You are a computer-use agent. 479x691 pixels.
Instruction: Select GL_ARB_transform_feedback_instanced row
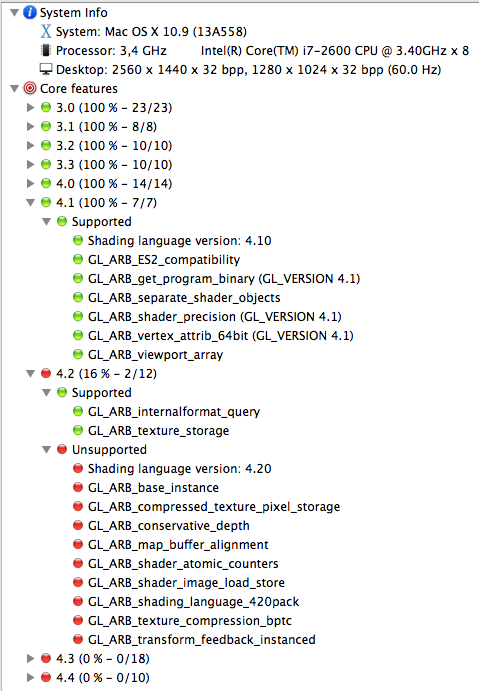(x=202, y=639)
